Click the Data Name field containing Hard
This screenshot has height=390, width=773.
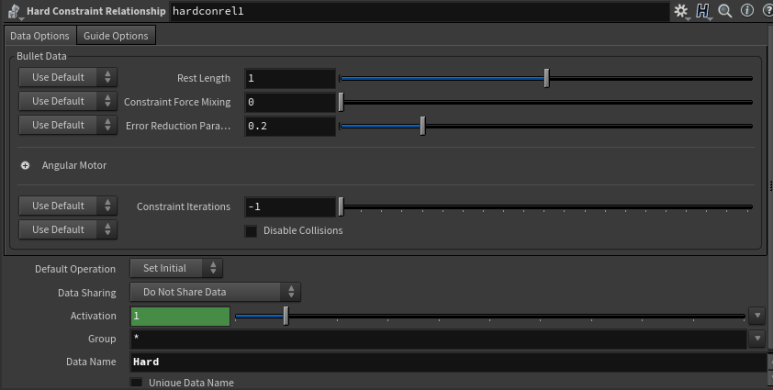(x=448, y=362)
